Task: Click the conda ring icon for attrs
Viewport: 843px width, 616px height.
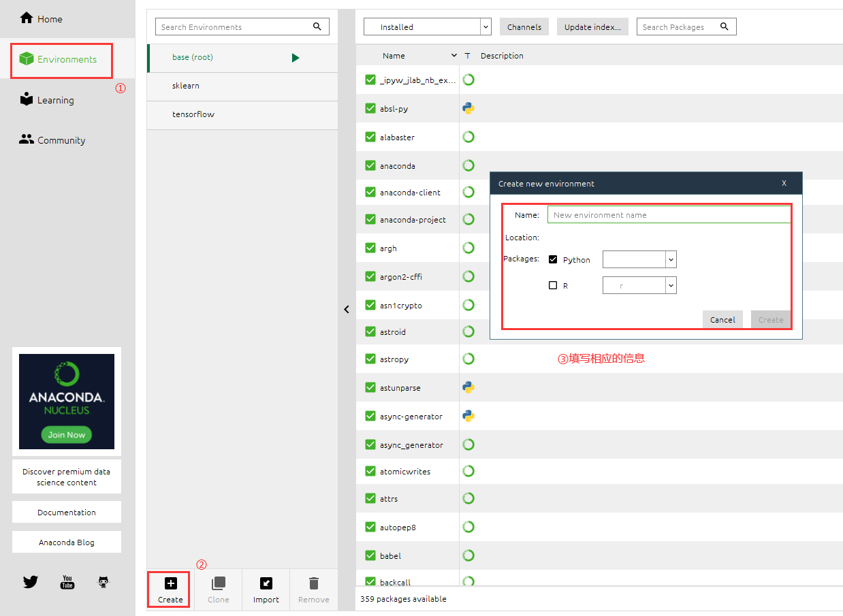Action: (x=468, y=498)
